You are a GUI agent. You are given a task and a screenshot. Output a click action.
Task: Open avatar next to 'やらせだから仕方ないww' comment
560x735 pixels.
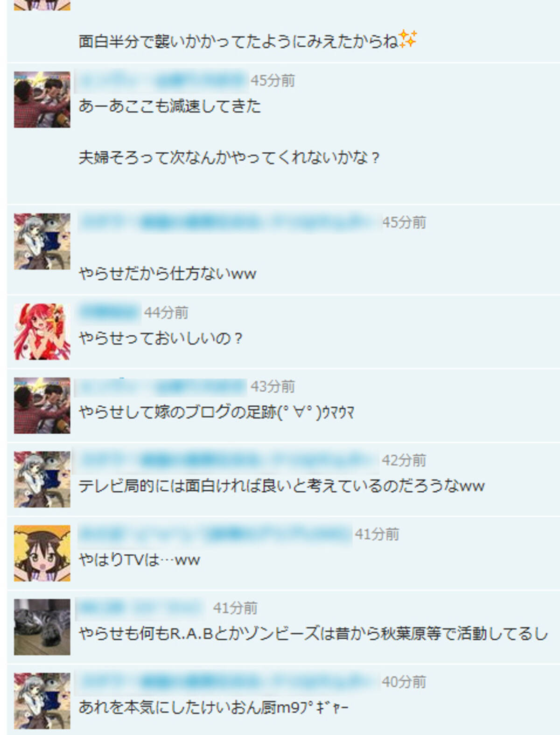(42, 241)
